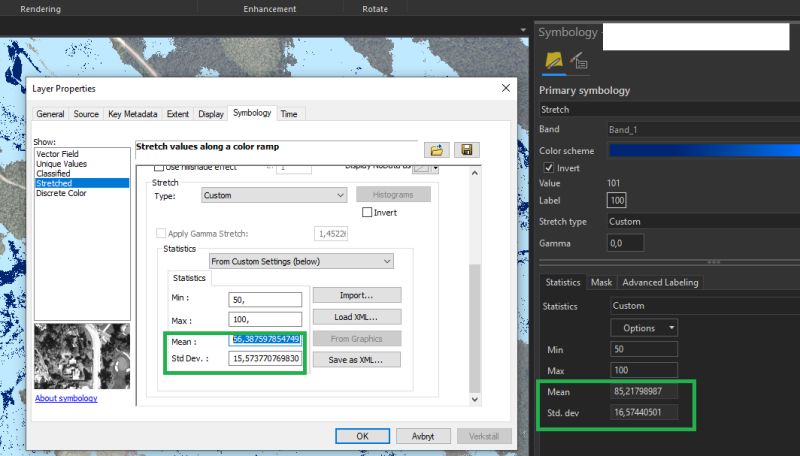Expand ribbon collapse arrow above Symbology pane
This screenshot has width=800, height=456.
click(x=523, y=30)
